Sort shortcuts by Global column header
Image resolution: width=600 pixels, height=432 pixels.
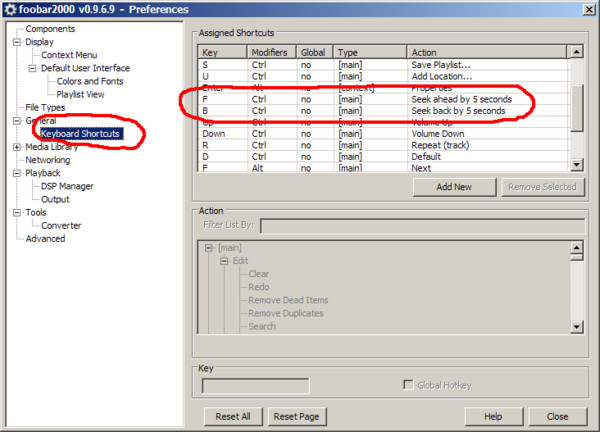(315, 52)
